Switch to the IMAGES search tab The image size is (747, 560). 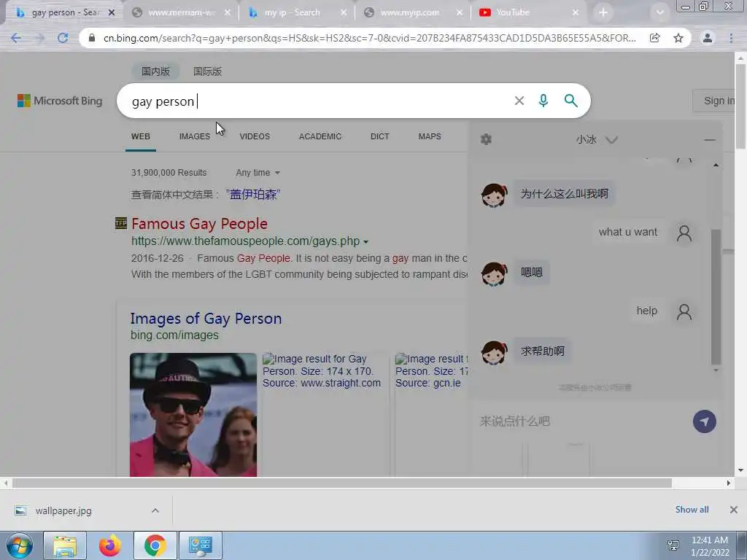pos(194,136)
